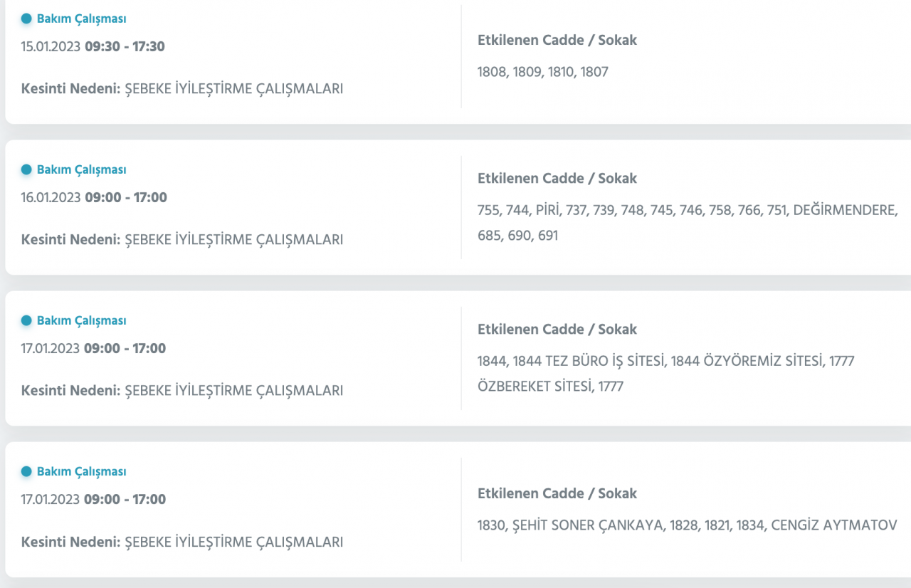Image resolution: width=911 pixels, height=588 pixels.
Task: Click Etkilenen Cadde / Sokak heading above DEĞİRMENDERE list
Action: pyautogui.click(x=557, y=178)
